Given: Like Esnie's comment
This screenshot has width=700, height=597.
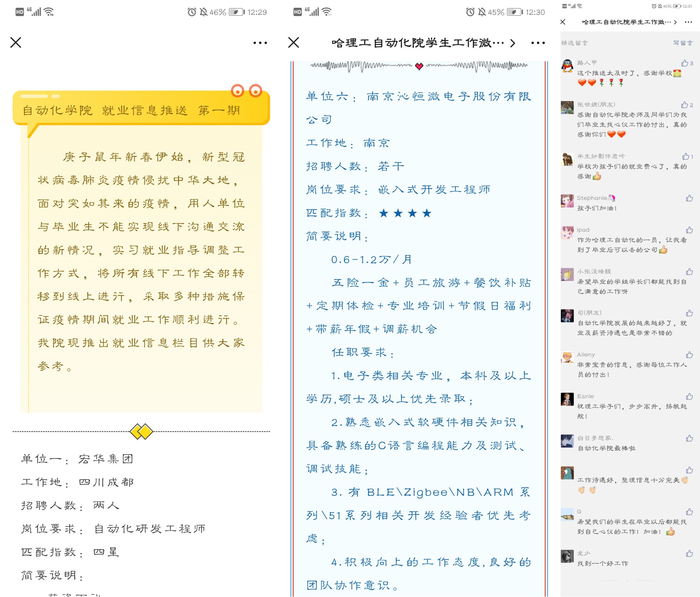Looking at the screenshot, I should 689,396.
